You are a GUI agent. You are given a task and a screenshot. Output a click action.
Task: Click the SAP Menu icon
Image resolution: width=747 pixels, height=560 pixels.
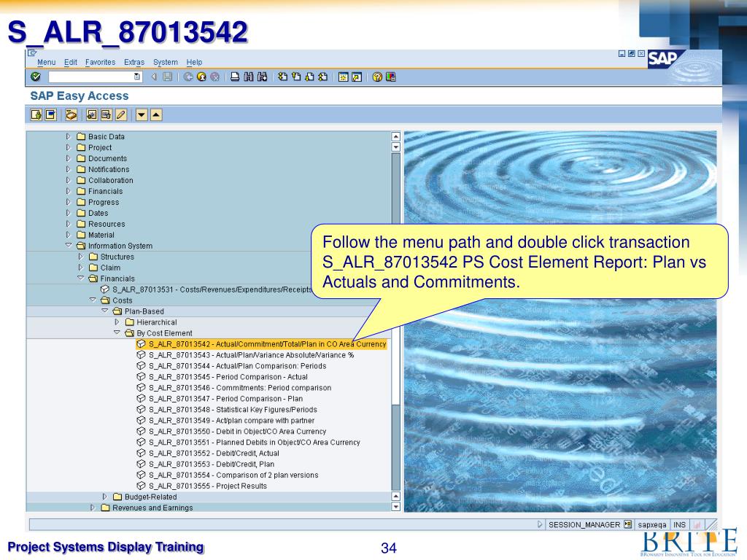coord(50,114)
